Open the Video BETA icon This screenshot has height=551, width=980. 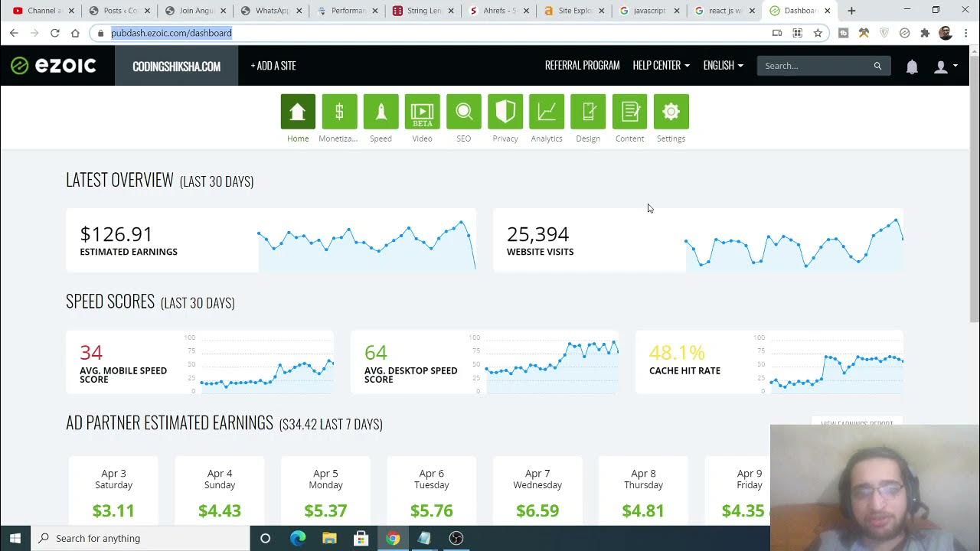click(422, 112)
